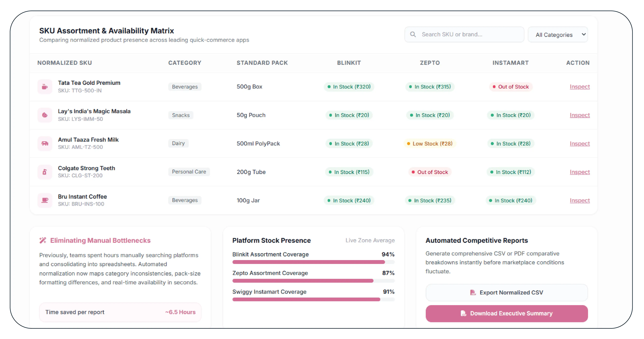Click the Snacks category tag
This screenshot has width=644, height=339.
pos(181,115)
